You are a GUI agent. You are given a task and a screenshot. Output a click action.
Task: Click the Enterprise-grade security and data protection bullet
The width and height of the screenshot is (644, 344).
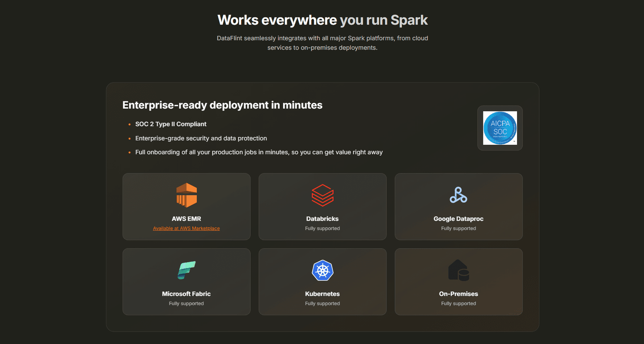click(x=201, y=138)
